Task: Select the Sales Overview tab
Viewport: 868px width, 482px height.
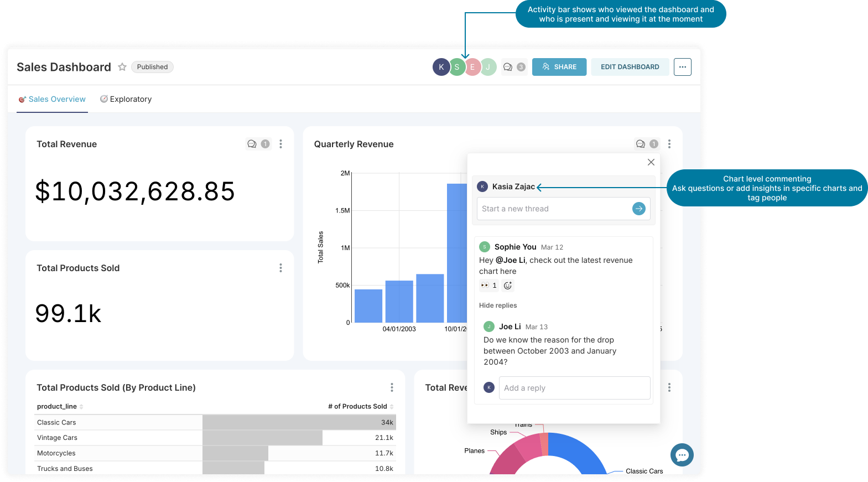Action: coord(53,99)
